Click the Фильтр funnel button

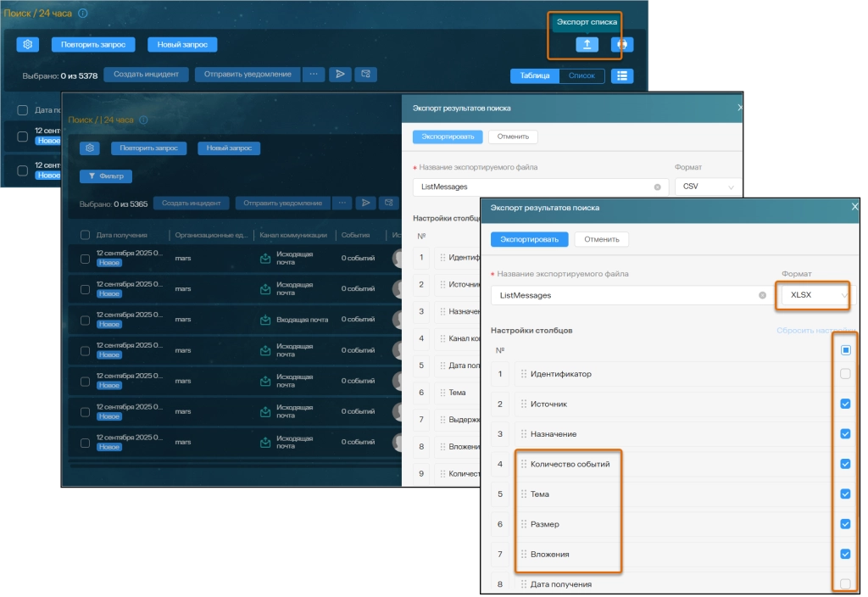[106, 176]
